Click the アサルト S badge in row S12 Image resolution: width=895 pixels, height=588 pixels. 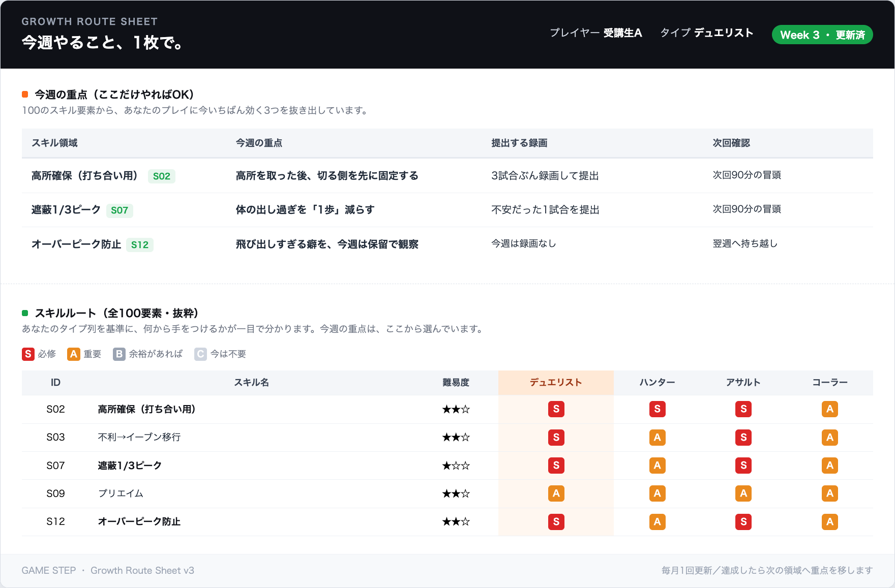tap(743, 522)
